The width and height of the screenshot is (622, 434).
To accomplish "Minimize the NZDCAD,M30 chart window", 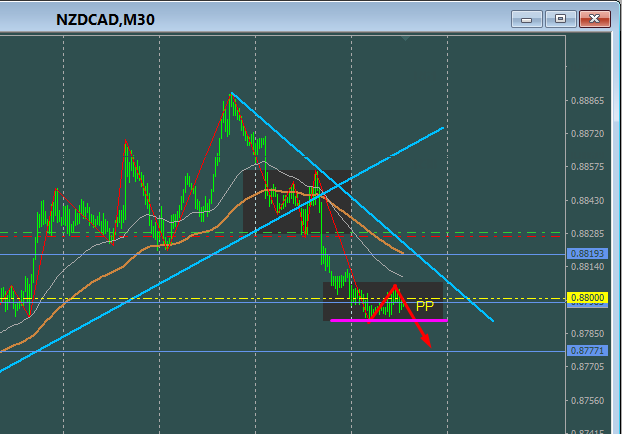I will [526, 19].
